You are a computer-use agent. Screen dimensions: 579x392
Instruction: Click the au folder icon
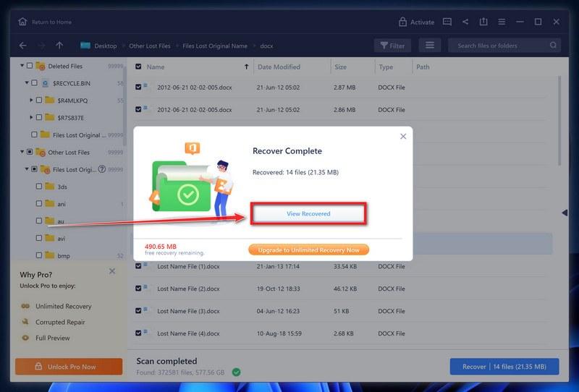(49, 221)
